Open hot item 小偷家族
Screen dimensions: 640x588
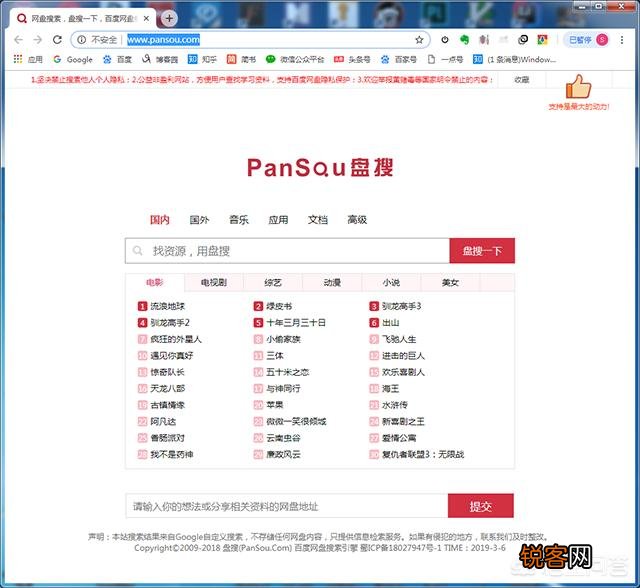click(x=283, y=339)
